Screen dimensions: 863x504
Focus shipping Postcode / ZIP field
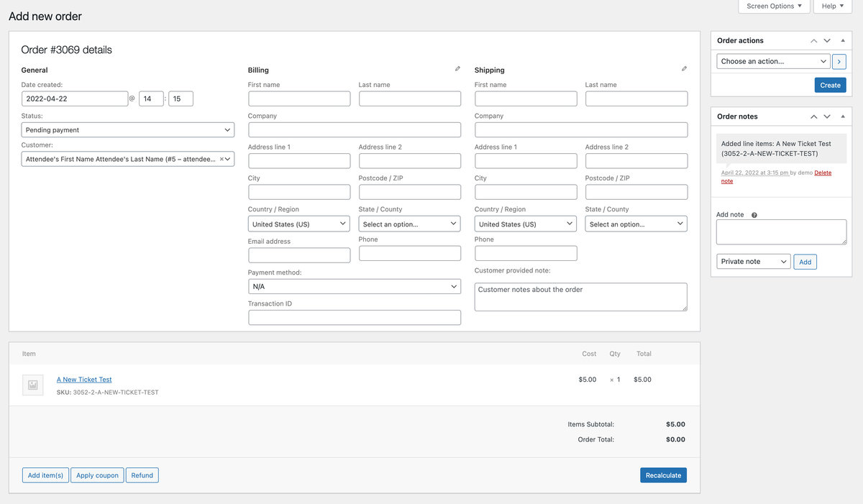pos(636,192)
